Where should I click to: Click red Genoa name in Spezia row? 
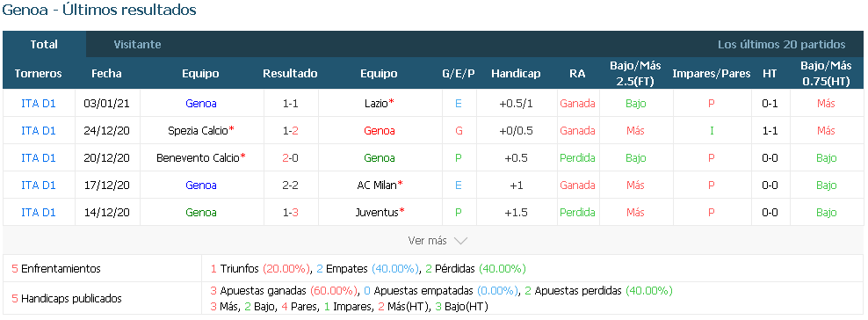pyautogui.click(x=380, y=131)
